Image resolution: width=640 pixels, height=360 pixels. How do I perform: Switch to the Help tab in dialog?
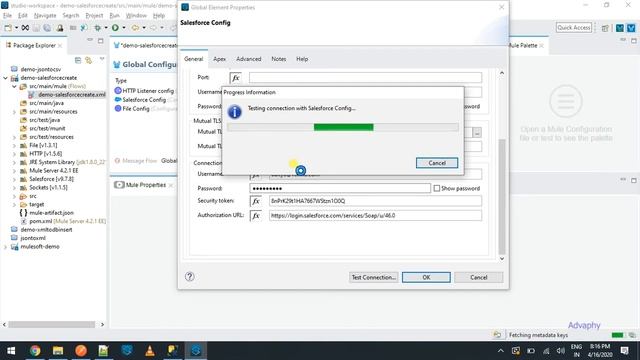coord(302,59)
